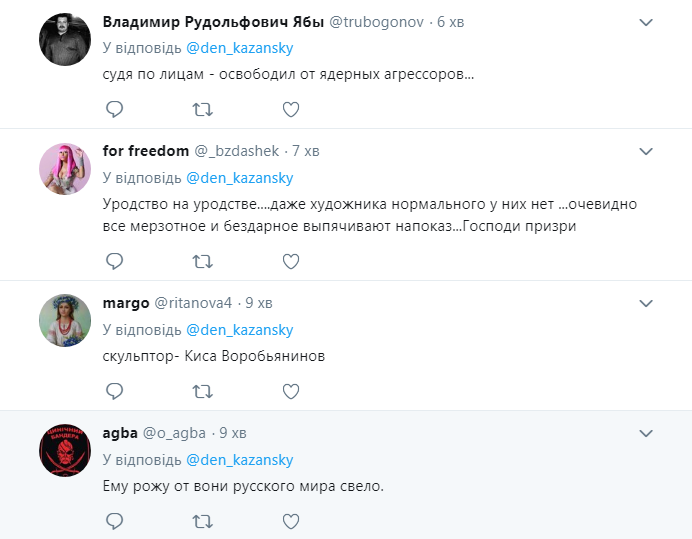
Task: Like the agba tweet
Action: coord(290,521)
